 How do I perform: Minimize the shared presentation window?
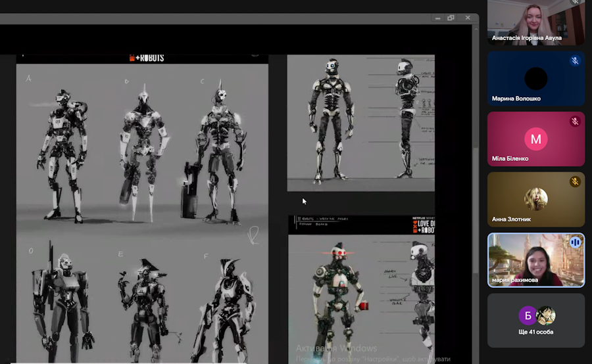(435, 18)
